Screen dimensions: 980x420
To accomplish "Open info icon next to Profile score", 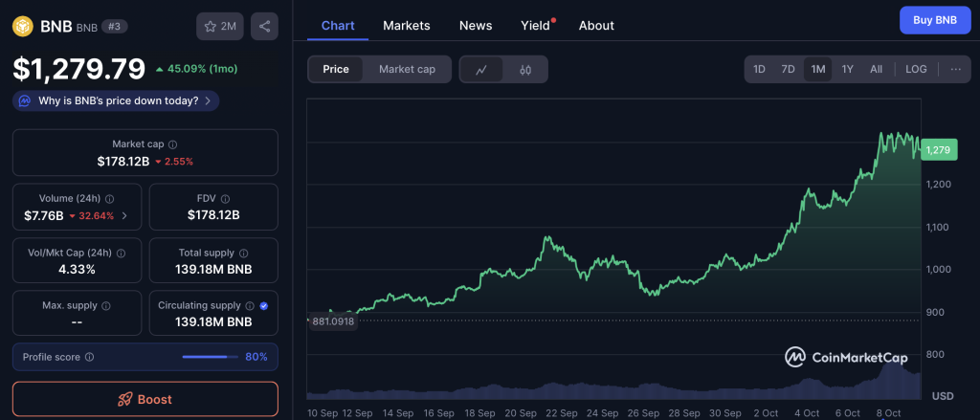I will pyautogui.click(x=89, y=357).
